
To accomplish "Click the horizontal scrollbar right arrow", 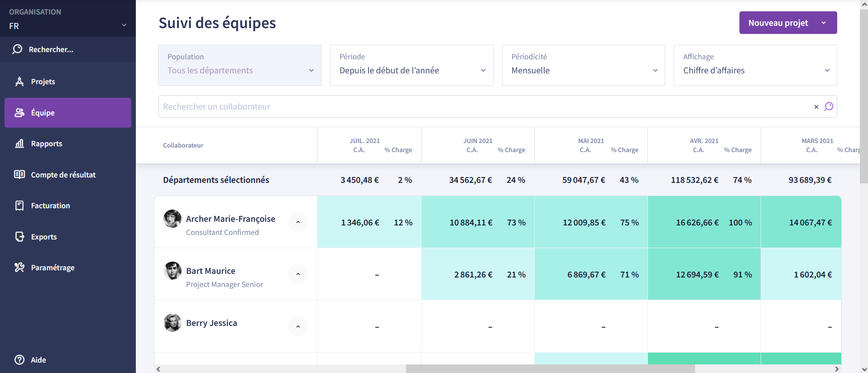I will (837, 369).
